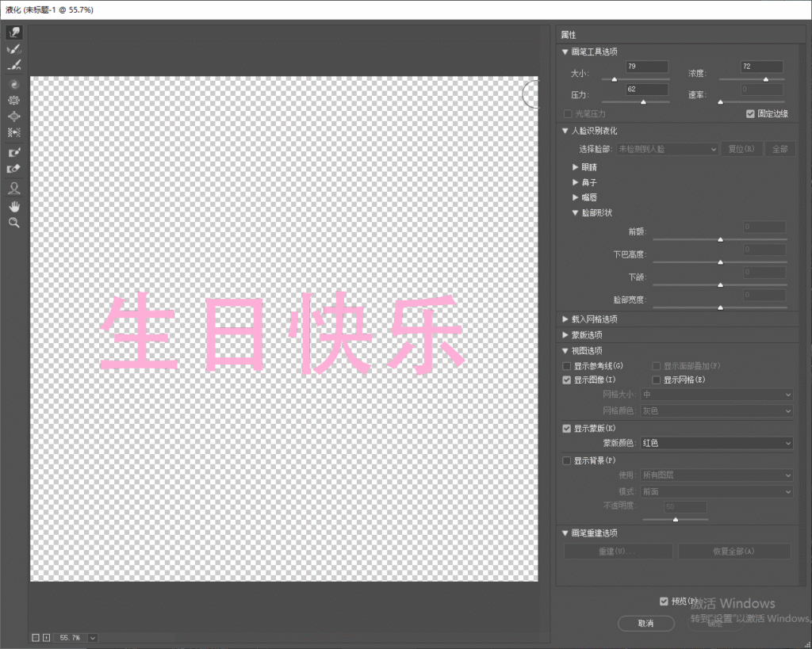Image resolution: width=812 pixels, height=649 pixels.
Task: Select the Thaw Mask tool
Action: tap(14, 168)
